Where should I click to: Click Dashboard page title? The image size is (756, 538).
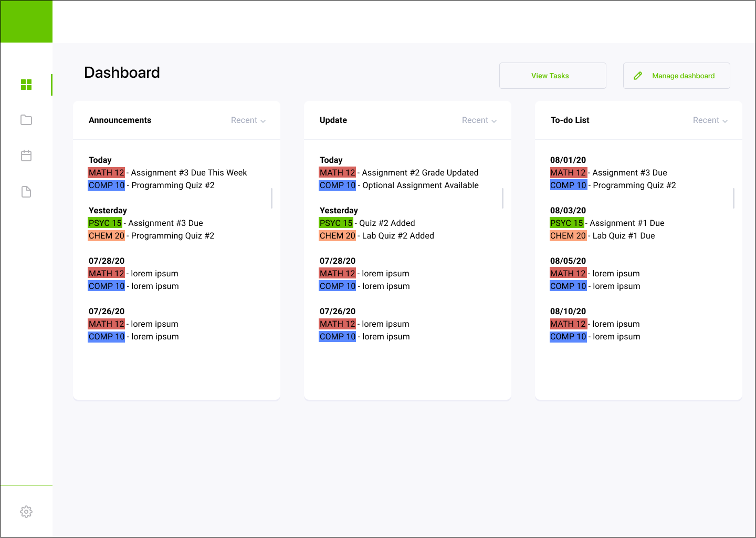122,73
